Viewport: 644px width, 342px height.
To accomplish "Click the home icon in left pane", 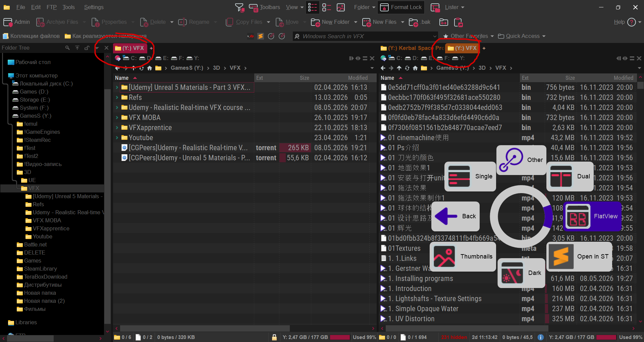I will (x=150, y=68).
